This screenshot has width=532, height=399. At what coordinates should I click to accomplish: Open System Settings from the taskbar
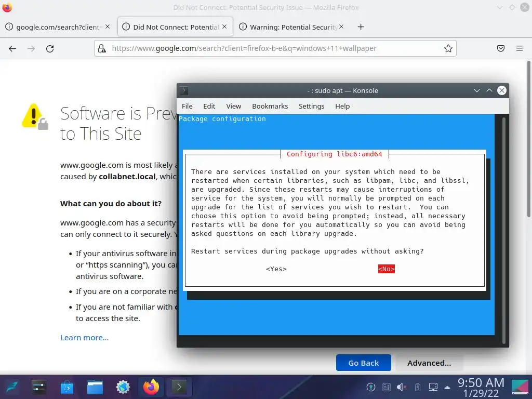click(39, 387)
